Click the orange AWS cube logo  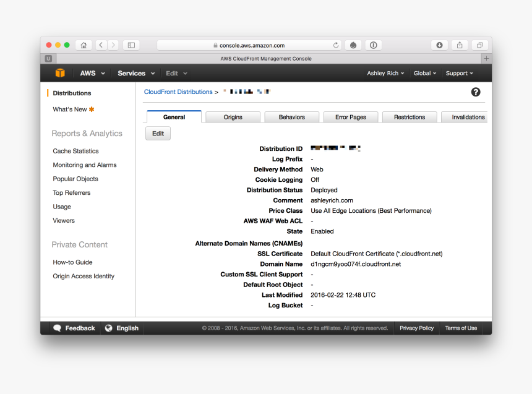pyautogui.click(x=60, y=73)
